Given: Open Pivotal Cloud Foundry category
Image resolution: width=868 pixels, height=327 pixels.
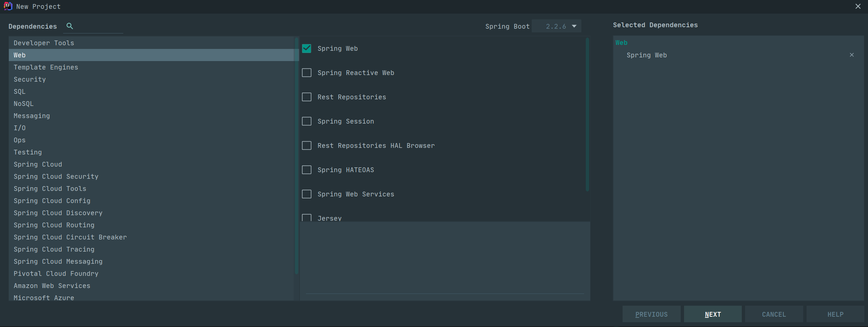Looking at the screenshot, I should point(152,274).
